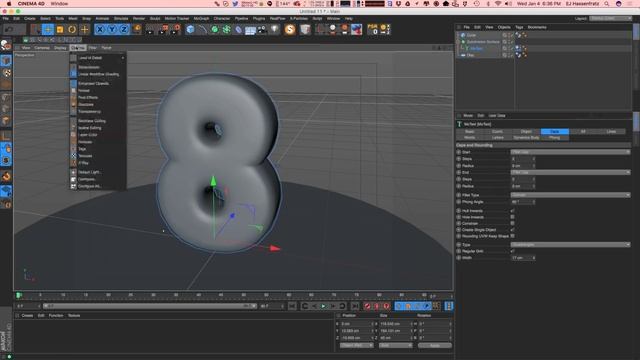
Task: Click the Enable Axis icon
Action: [x=6, y=136]
